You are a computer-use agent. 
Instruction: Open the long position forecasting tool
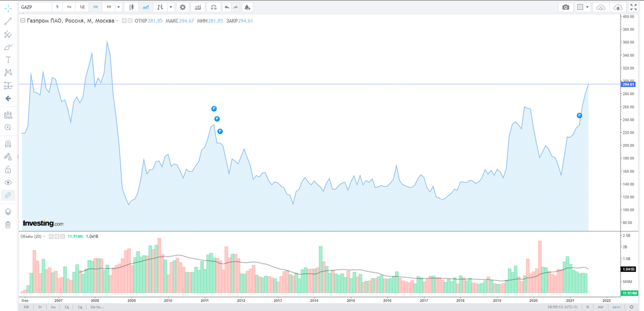click(x=8, y=114)
